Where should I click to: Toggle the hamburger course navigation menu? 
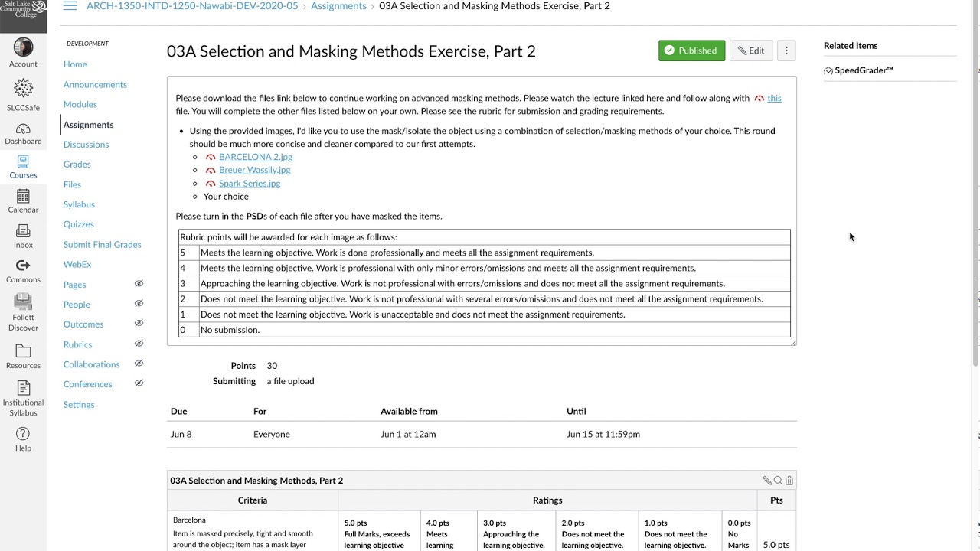click(70, 6)
